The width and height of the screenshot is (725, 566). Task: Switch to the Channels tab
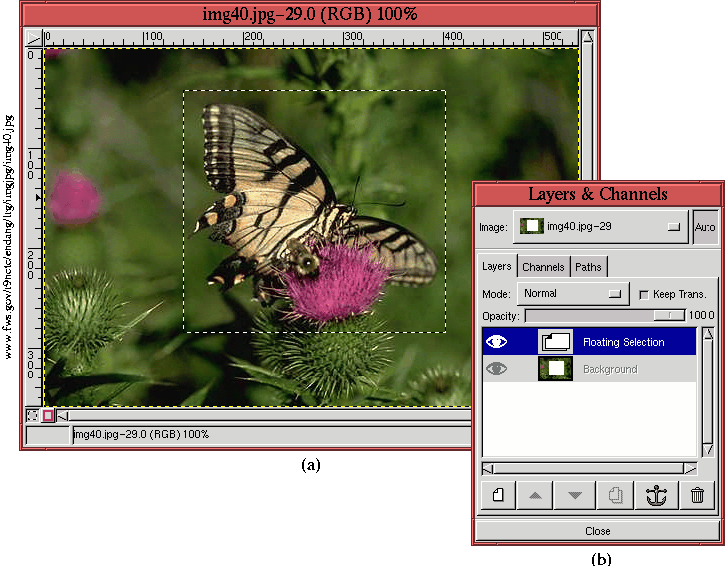tap(543, 267)
